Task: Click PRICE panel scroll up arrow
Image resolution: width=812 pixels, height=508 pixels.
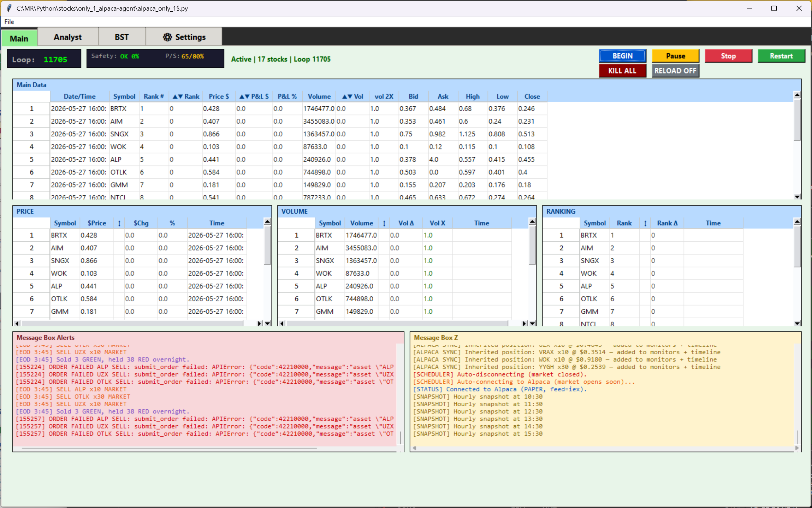Action: [267, 221]
